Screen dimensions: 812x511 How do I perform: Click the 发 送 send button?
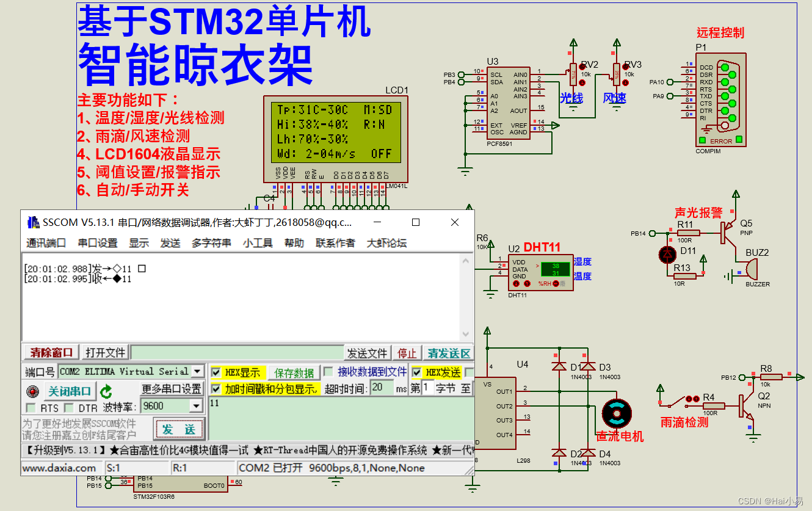[179, 429]
